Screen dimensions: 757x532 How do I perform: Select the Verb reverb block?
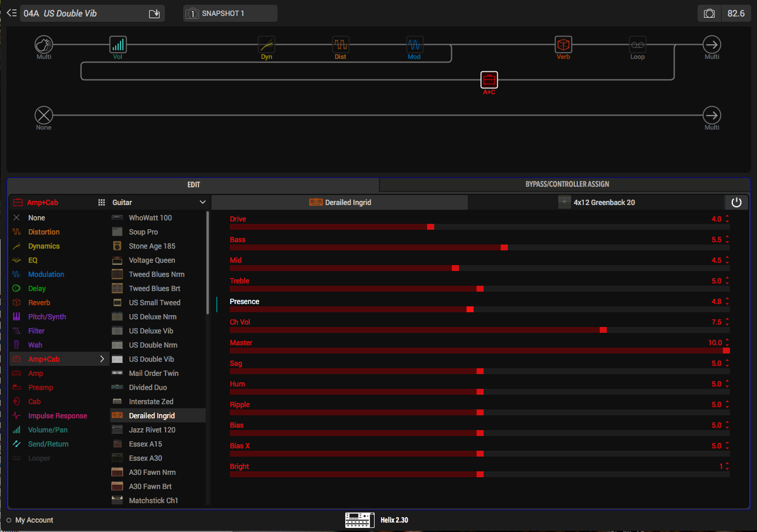tap(563, 44)
